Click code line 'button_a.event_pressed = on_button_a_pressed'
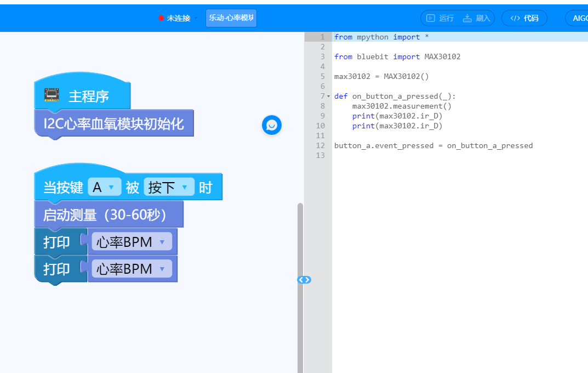This screenshot has height=373, width=588. 433,145
